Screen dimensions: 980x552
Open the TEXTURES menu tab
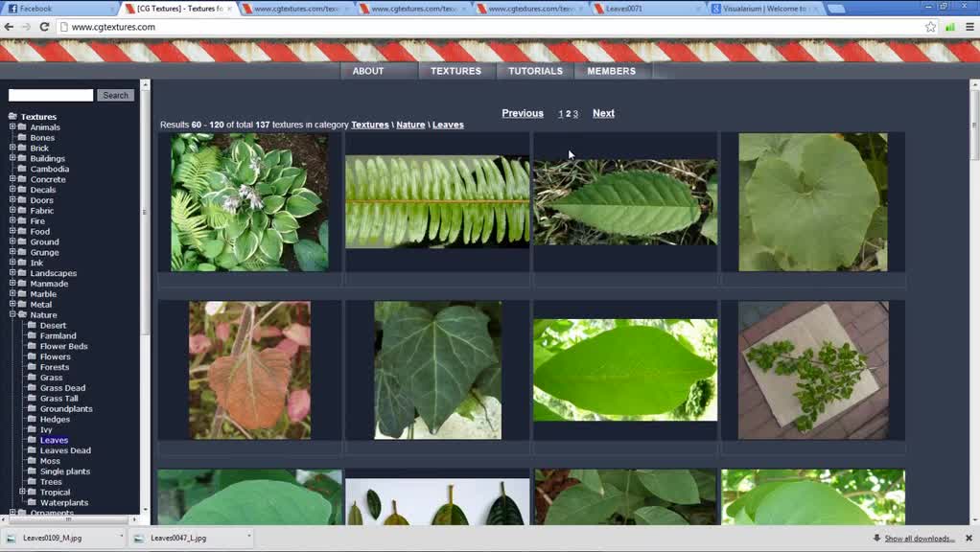(x=455, y=71)
